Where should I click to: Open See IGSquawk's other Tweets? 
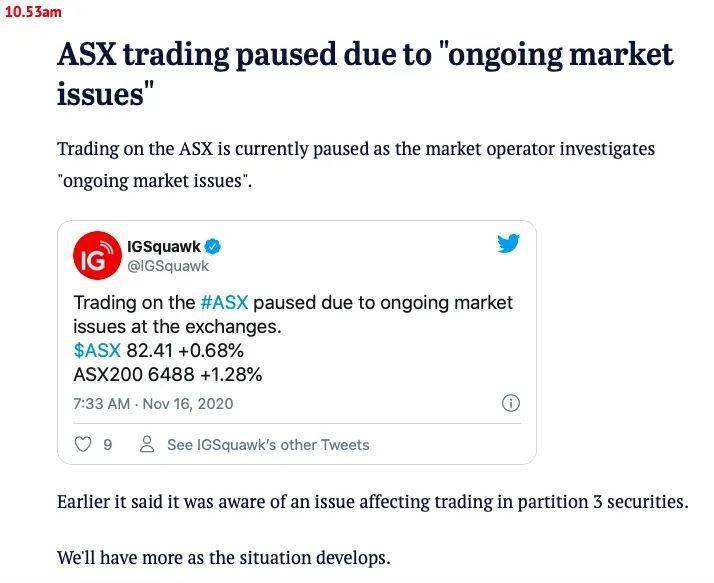268,445
